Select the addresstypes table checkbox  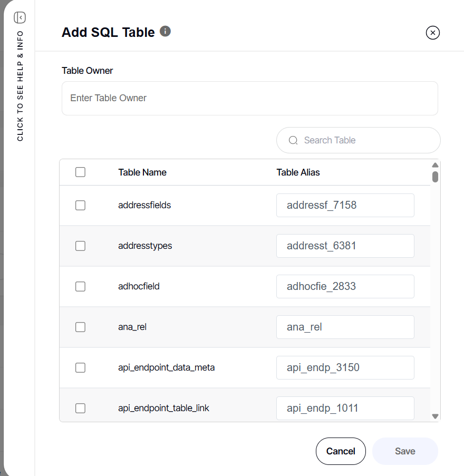pyautogui.click(x=80, y=246)
